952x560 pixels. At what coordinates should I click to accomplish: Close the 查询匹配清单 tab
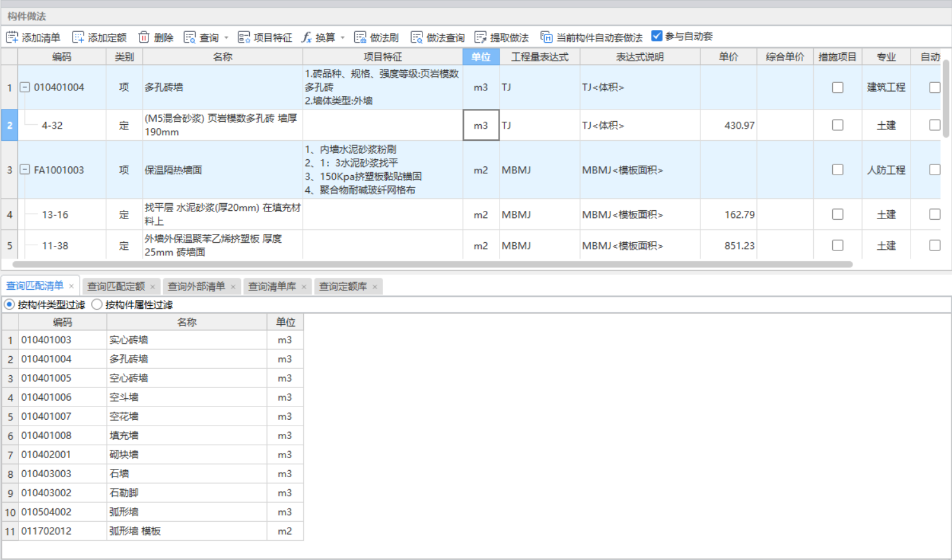(71, 286)
